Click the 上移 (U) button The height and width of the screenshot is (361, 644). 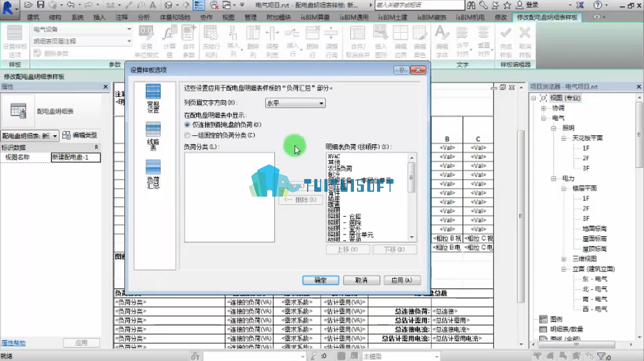pos(348,250)
